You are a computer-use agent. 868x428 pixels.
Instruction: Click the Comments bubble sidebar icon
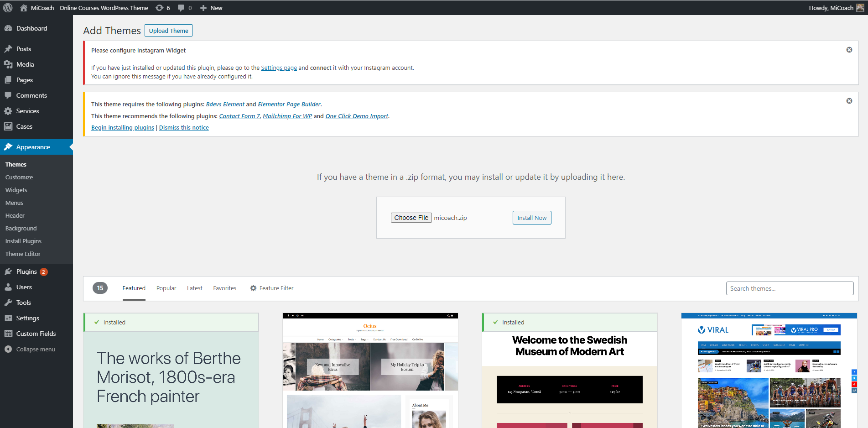(x=8, y=95)
